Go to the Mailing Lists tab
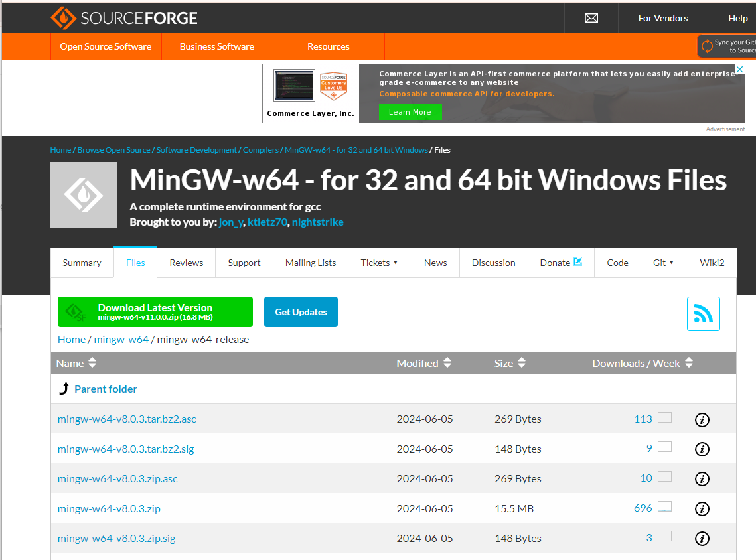 pyautogui.click(x=311, y=263)
